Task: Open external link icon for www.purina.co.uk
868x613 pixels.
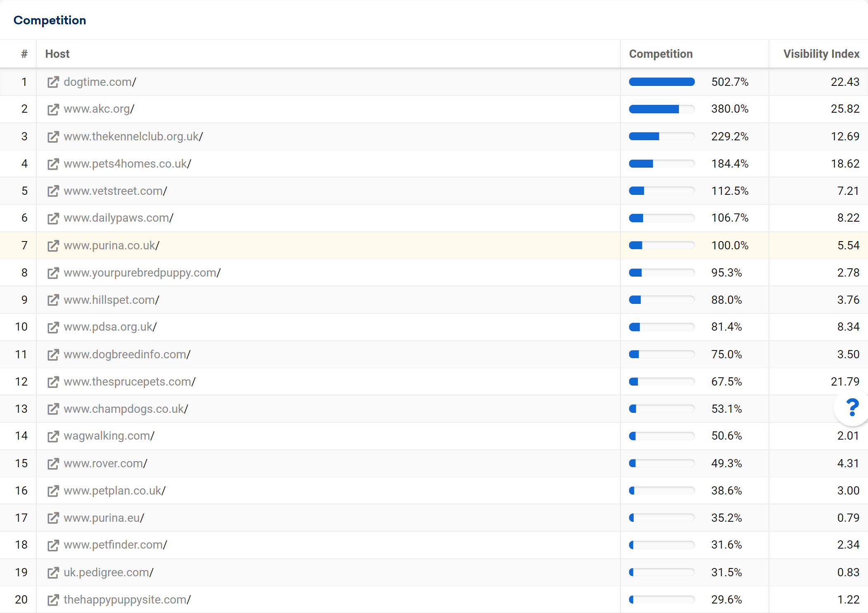Action: tap(53, 246)
